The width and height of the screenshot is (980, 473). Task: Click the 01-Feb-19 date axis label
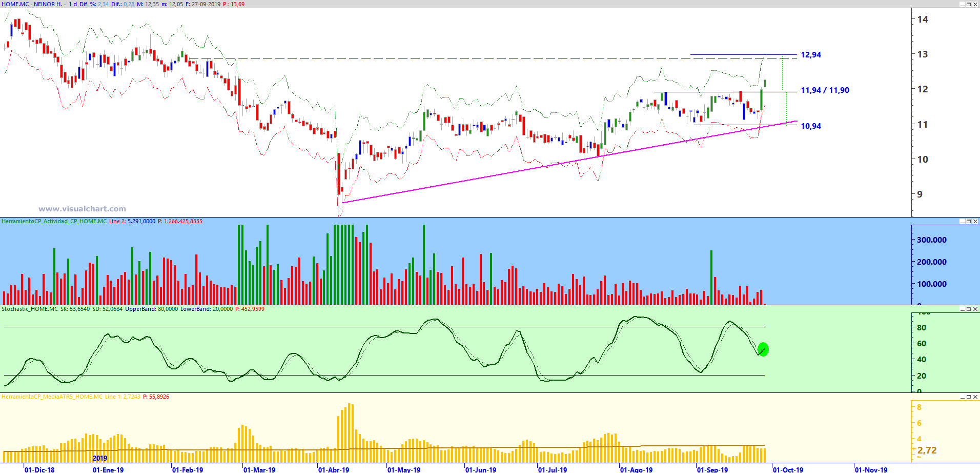pyautogui.click(x=188, y=469)
